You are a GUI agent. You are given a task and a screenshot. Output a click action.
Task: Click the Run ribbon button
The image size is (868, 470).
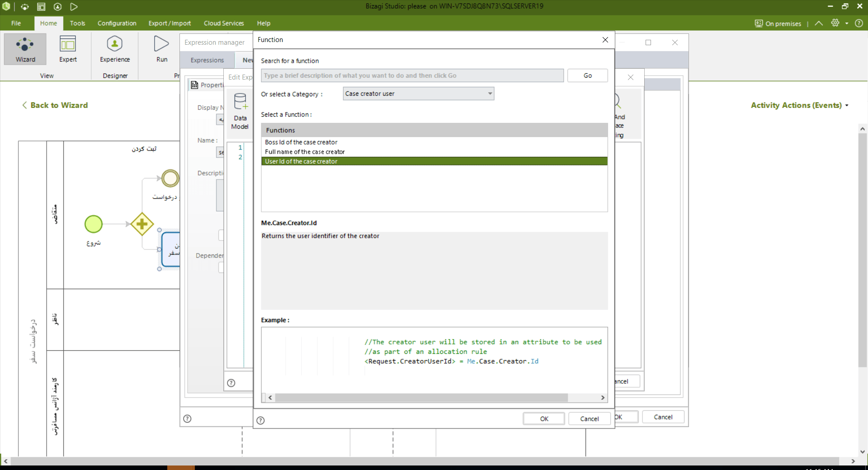pos(162,49)
